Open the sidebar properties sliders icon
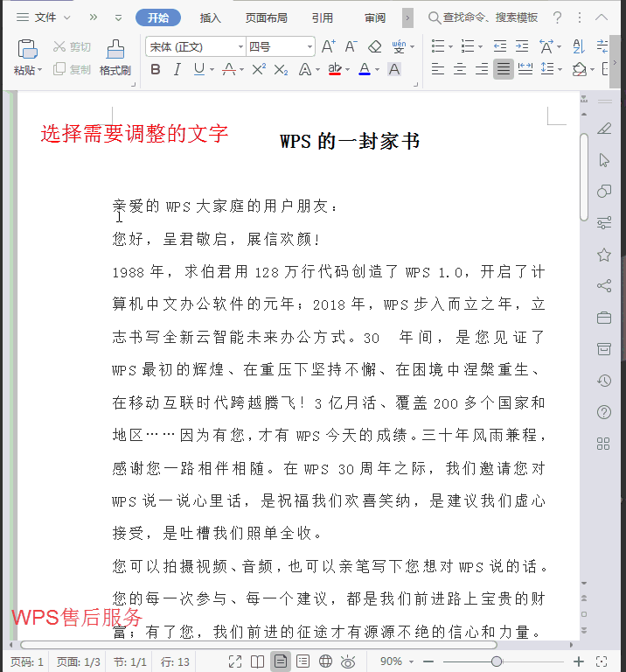Screen dimensions: 626x672 (x=604, y=223)
